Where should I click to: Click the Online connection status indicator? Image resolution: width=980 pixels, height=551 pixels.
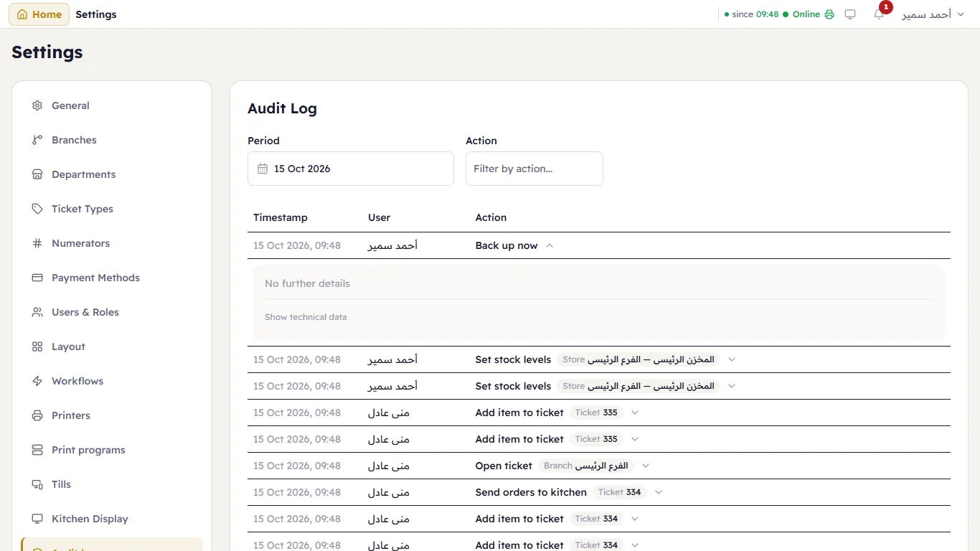coord(801,14)
